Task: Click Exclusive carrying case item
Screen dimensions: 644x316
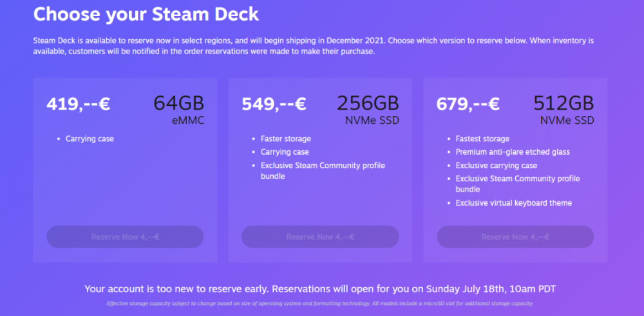Action: click(496, 165)
